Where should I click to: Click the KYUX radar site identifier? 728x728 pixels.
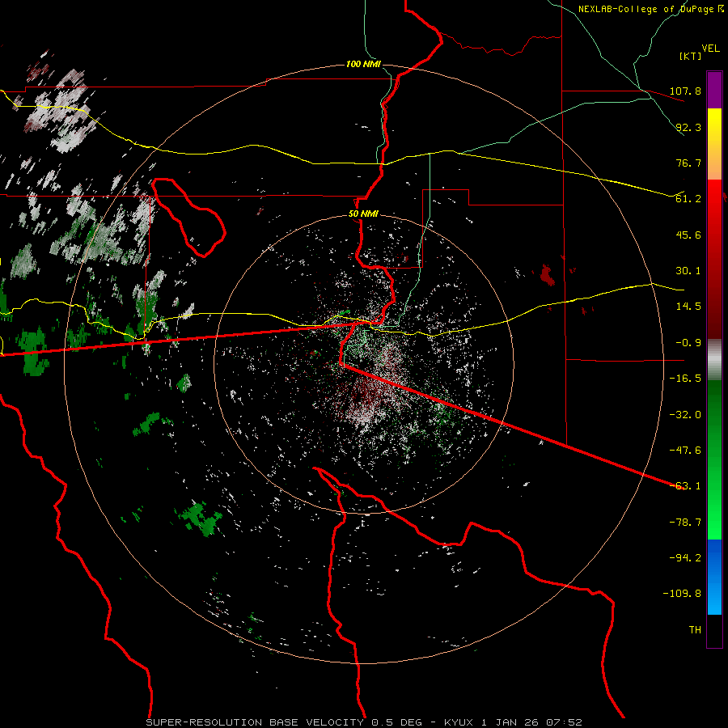(x=459, y=722)
